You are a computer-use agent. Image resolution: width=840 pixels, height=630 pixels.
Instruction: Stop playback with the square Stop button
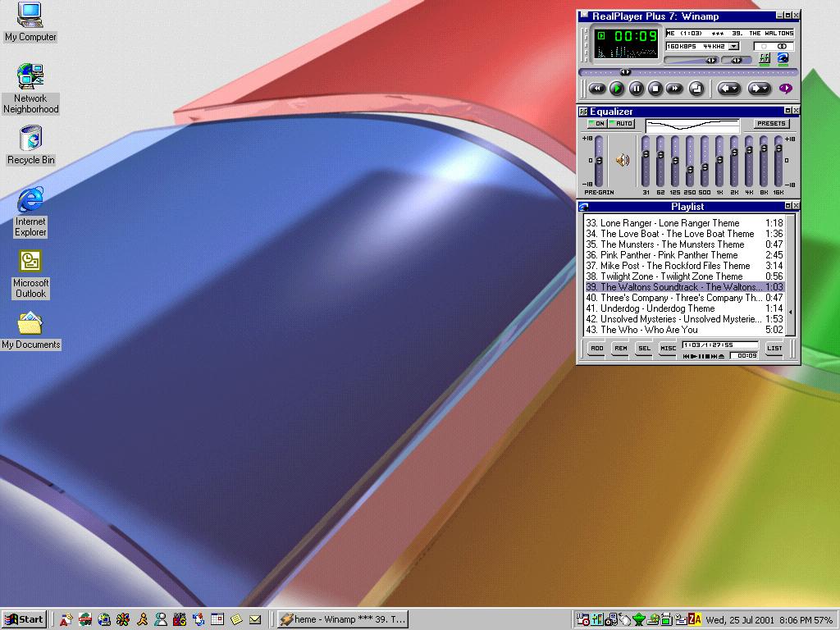click(655, 89)
